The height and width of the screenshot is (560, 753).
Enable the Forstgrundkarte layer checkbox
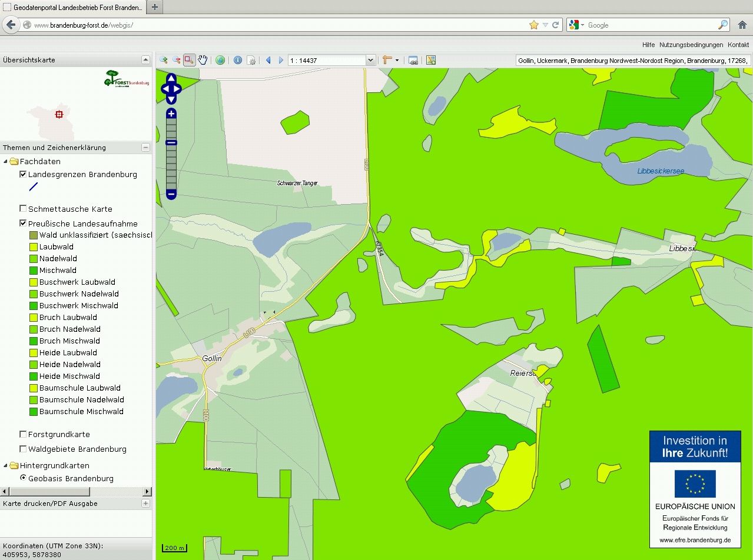(23, 434)
